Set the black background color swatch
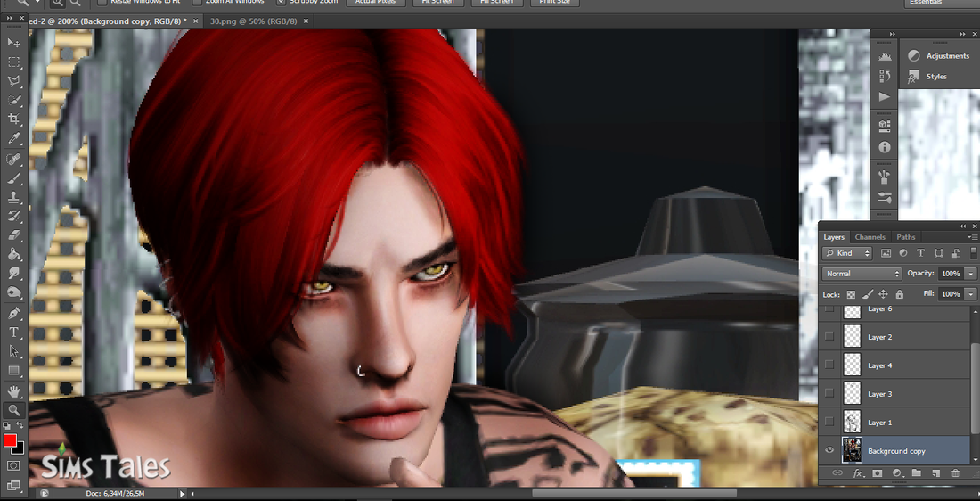Image resolution: width=980 pixels, height=501 pixels. click(20, 449)
